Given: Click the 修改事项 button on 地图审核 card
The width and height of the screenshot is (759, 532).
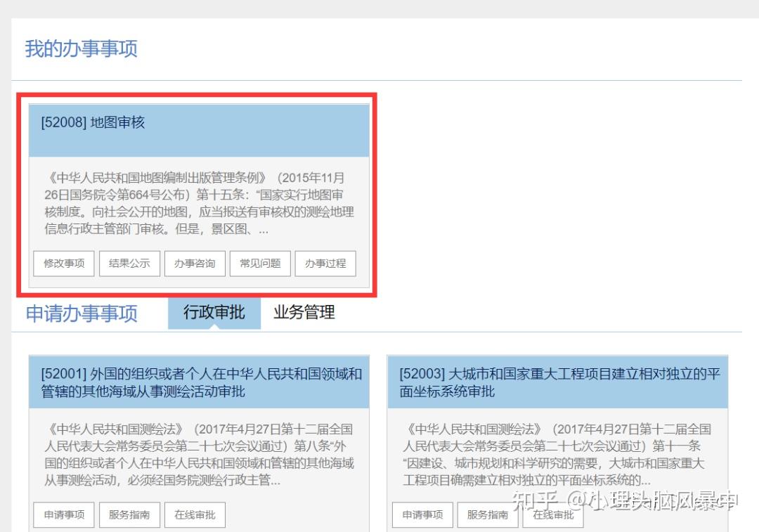Looking at the screenshot, I should point(63,264).
